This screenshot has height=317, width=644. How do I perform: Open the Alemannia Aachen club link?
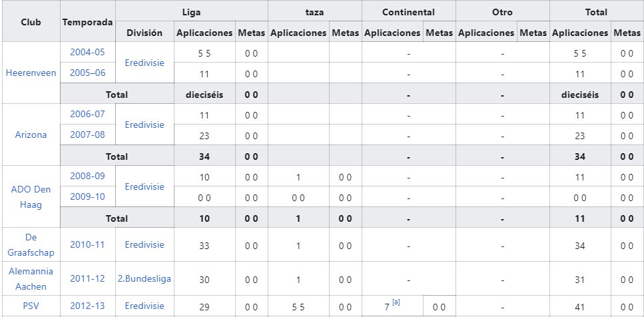point(31,278)
